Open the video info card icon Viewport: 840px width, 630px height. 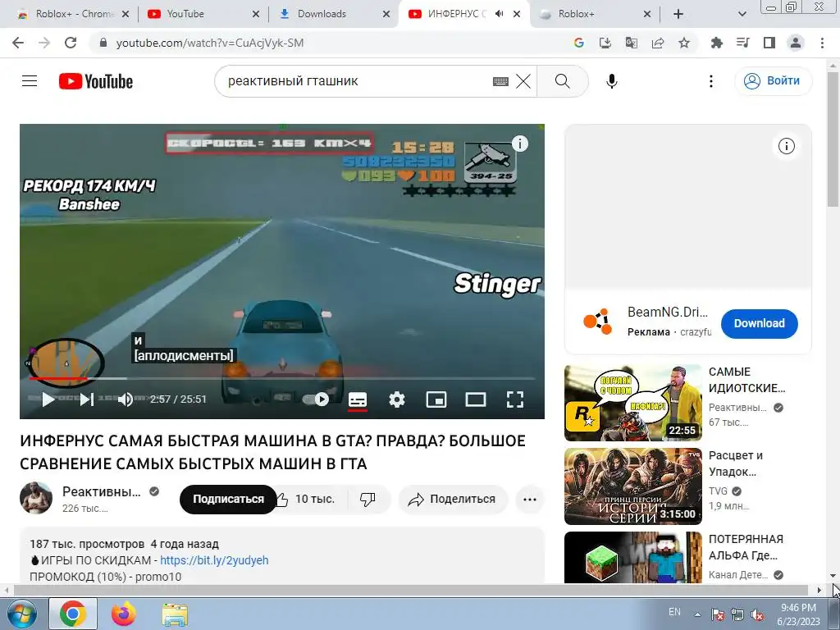[519, 144]
